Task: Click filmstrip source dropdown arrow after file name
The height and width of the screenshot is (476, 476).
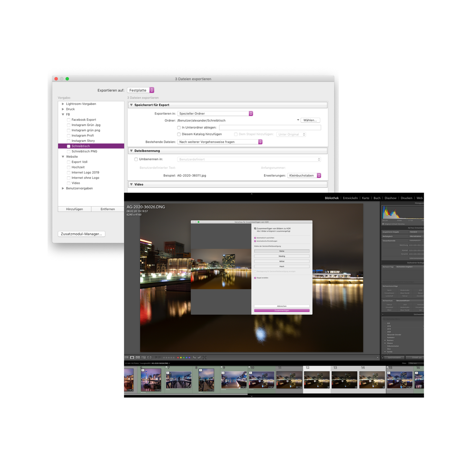Action: click(x=169, y=363)
